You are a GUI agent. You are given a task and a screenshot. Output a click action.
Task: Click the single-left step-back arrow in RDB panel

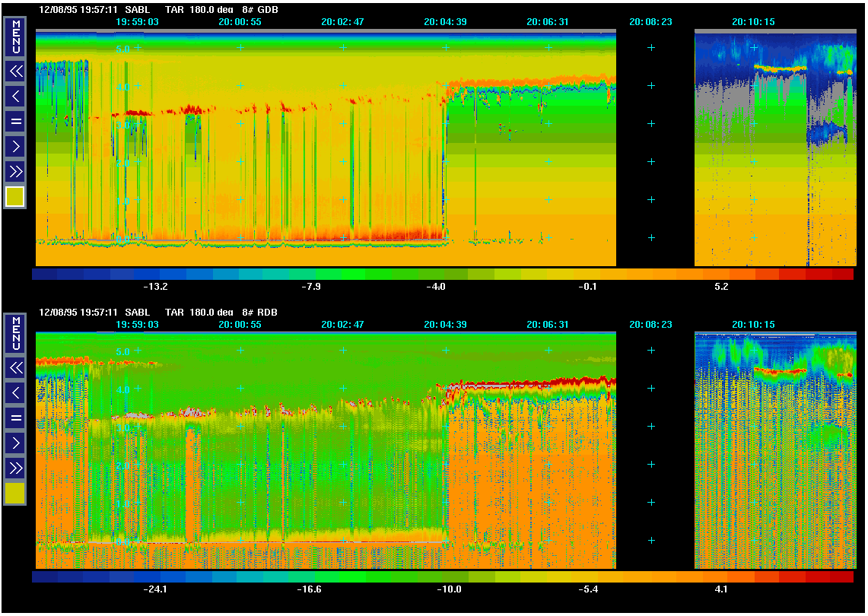click(x=15, y=393)
